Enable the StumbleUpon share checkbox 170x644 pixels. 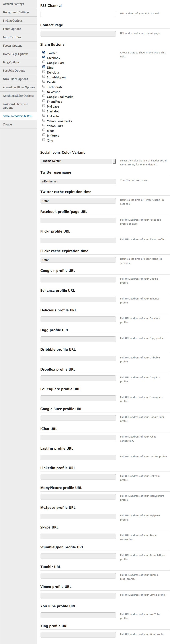[x=44, y=76]
